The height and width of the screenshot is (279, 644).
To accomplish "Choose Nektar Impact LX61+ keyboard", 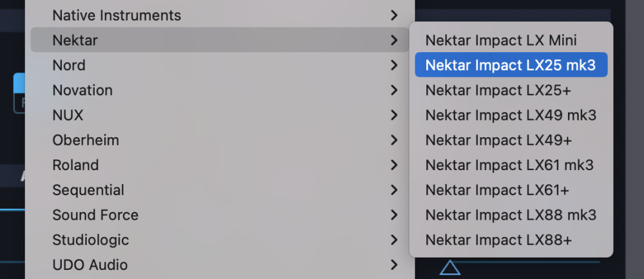I will point(497,190).
